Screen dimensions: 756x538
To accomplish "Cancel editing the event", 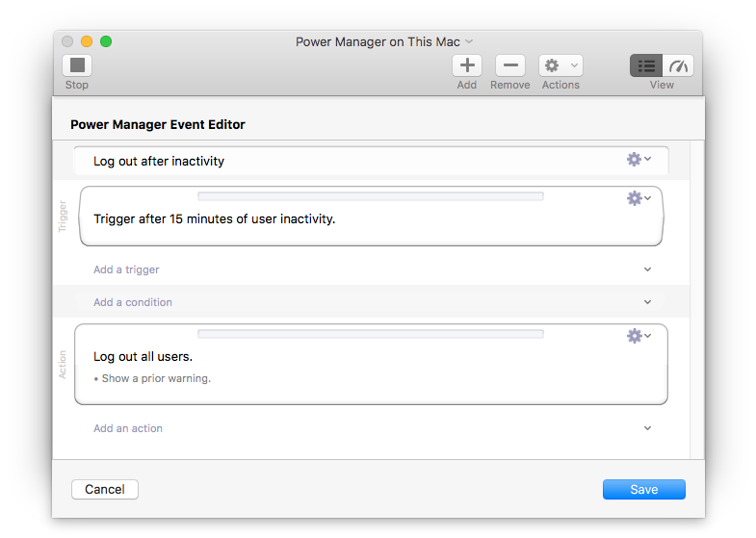I will click(x=105, y=489).
